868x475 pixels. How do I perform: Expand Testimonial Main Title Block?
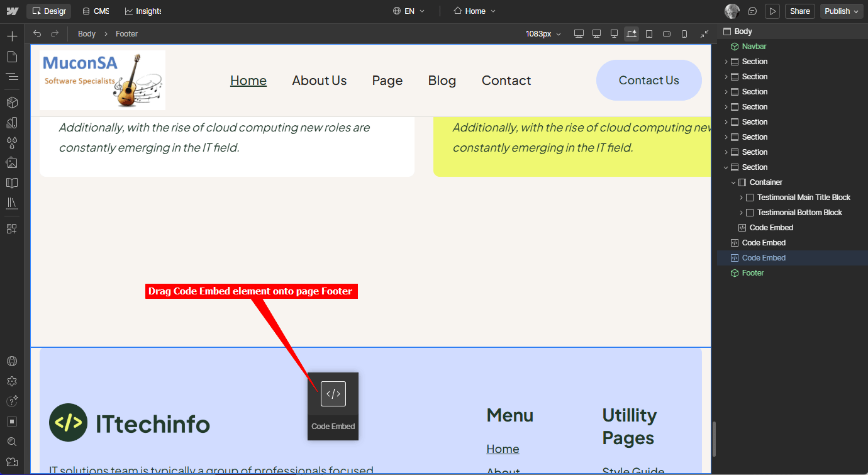pos(741,198)
